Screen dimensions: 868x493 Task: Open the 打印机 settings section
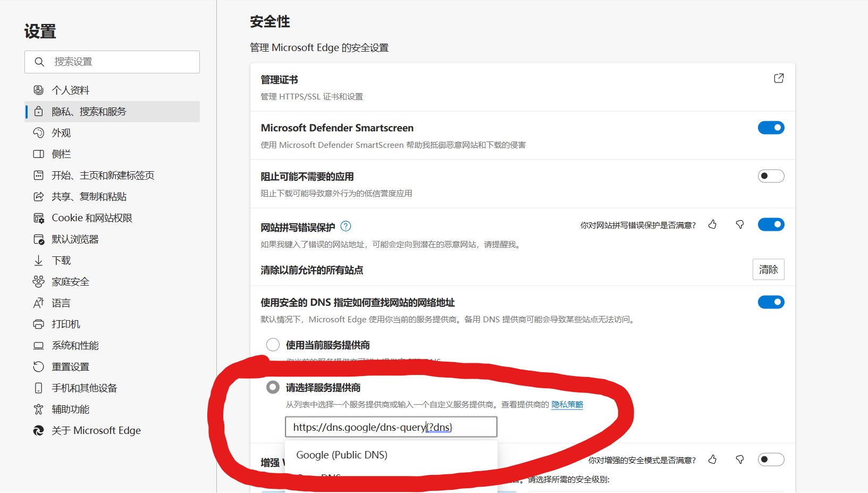click(112, 324)
